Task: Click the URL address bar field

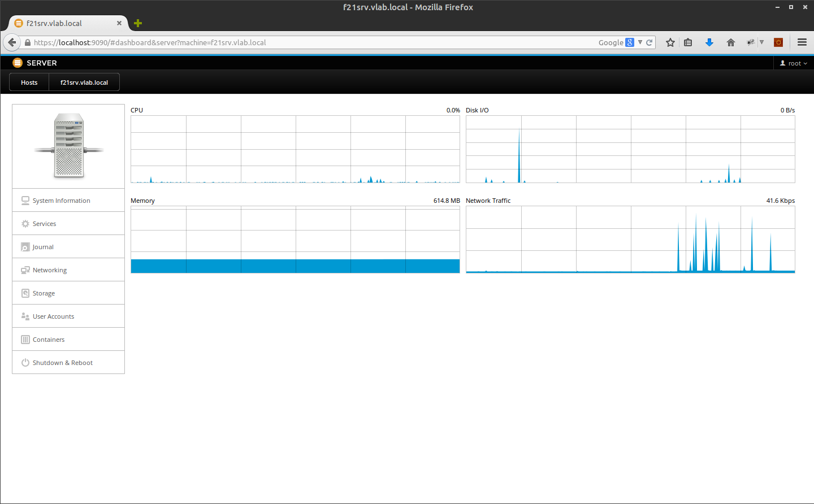Action: tap(339, 42)
